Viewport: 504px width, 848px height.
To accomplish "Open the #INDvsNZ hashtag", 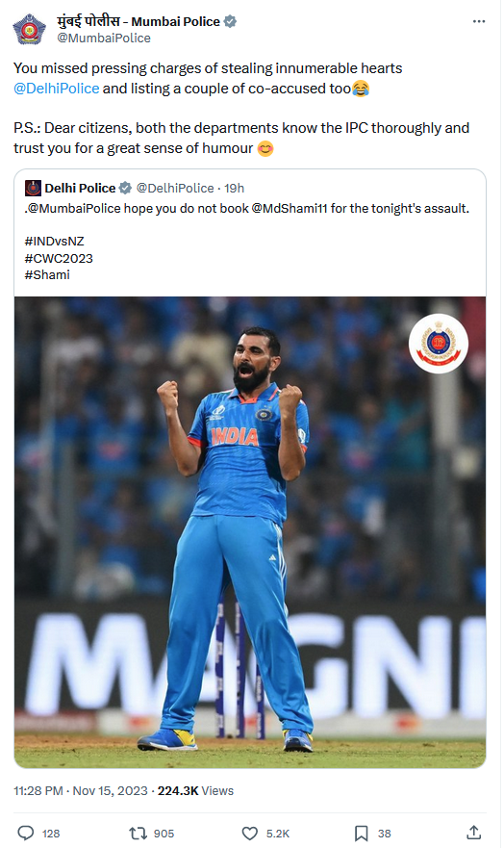I will point(54,242).
